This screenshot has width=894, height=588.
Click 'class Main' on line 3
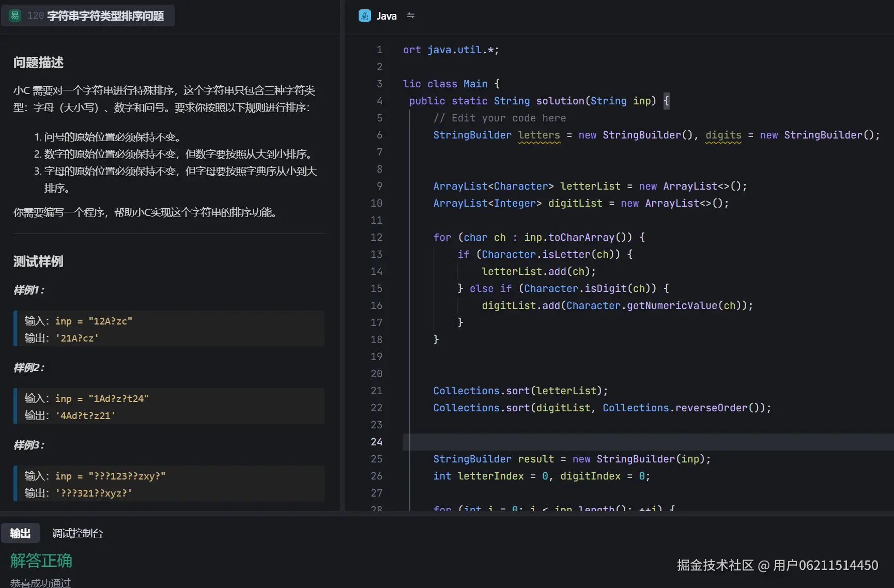(x=457, y=84)
